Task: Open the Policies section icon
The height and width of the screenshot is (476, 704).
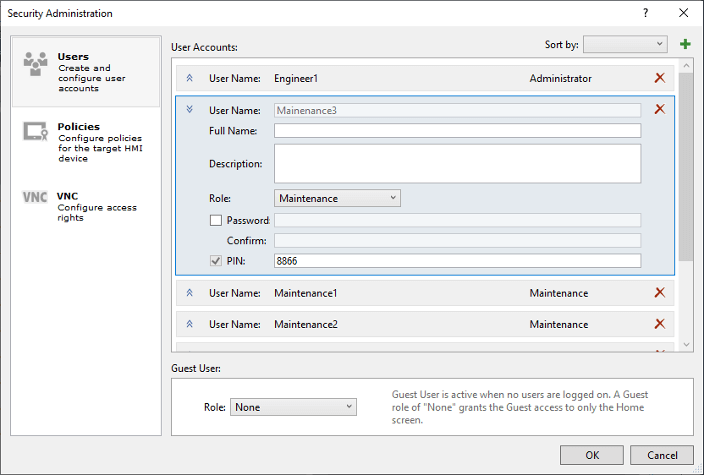Action: [35, 132]
